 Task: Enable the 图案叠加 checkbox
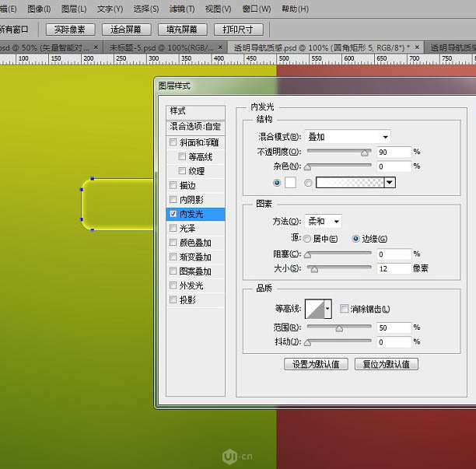click(173, 271)
